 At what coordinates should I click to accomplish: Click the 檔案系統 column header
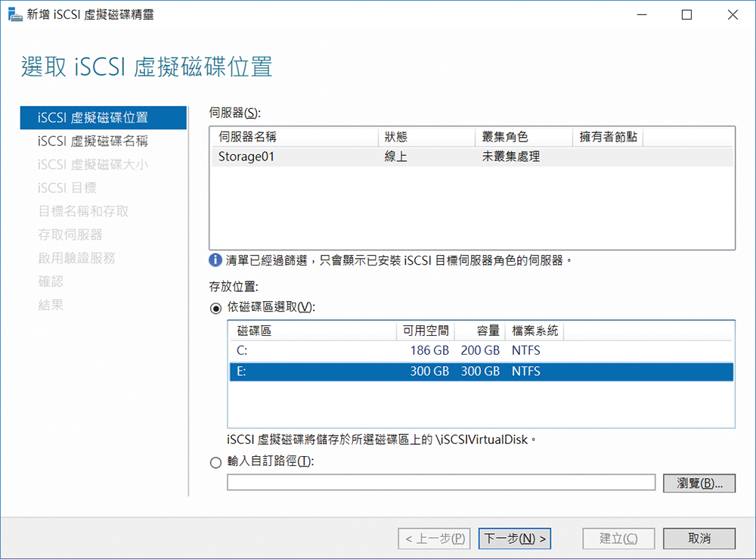pyautogui.click(x=535, y=331)
